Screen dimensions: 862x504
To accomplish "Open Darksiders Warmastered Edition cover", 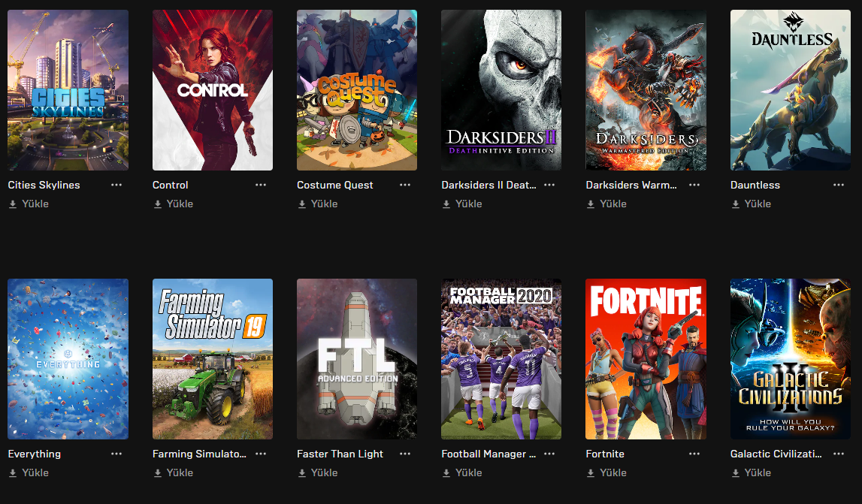I will click(x=646, y=90).
